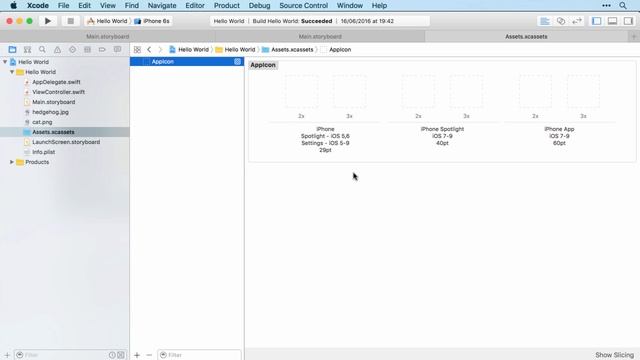Open the Find navigator
The width and height of the screenshot is (640, 360).
[42, 49]
